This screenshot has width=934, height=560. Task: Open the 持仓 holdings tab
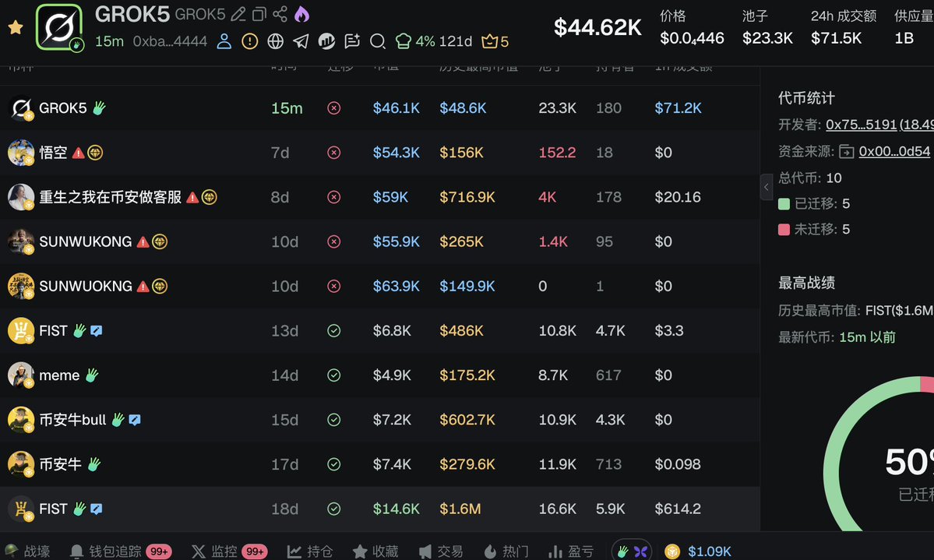pos(310,551)
